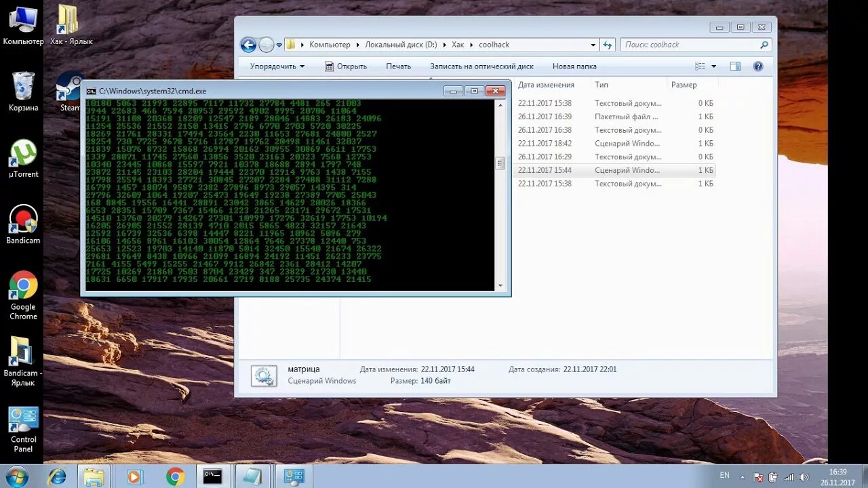Toggle the Explorer preview pane button
Screen dimensions: 868x488
click(x=735, y=66)
